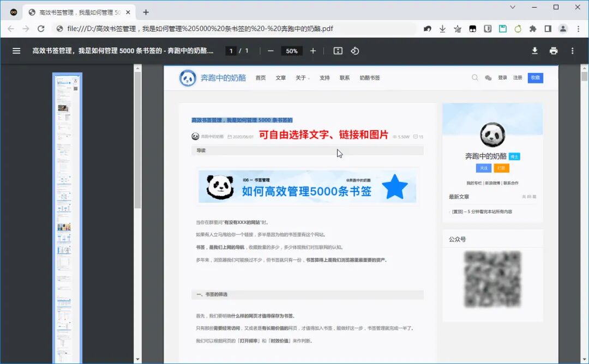The height and width of the screenshot is (364, 589).
Task: Open PDF viewer more actions menu
Action: click(x=572, y=51)
